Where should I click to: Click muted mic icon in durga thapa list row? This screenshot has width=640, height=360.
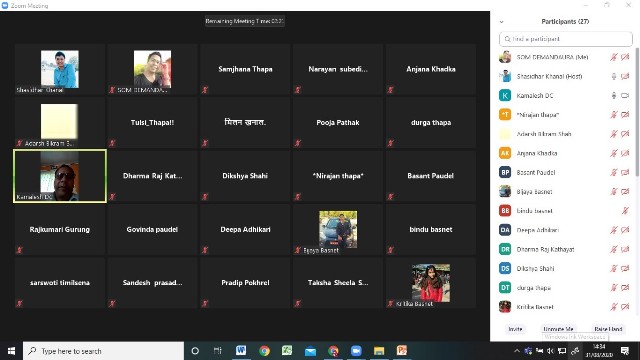click(613, 287)
